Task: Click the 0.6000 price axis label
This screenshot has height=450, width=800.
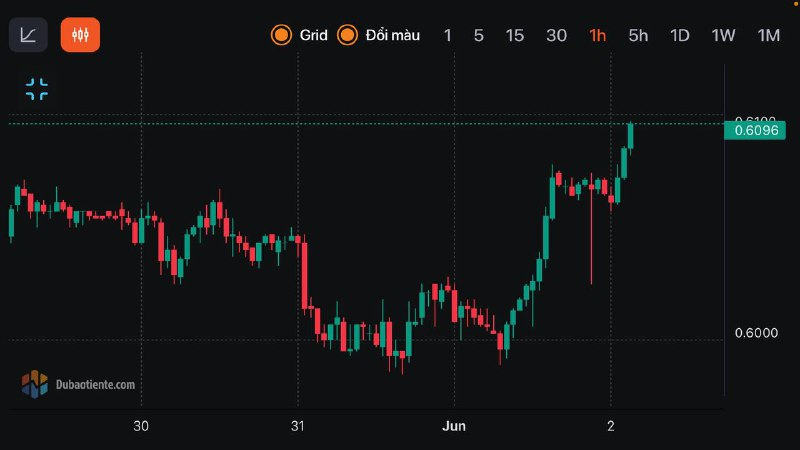Action: click(x=756, y=333)
